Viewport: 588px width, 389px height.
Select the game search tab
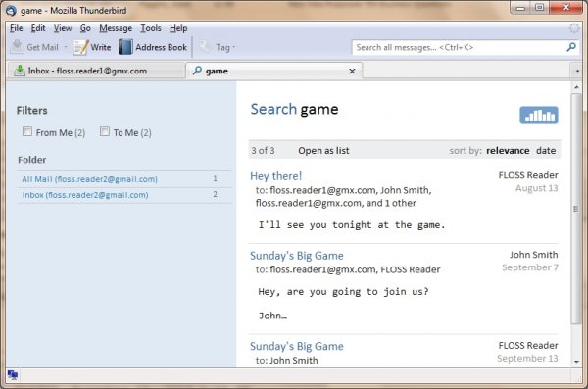pyautogui.click(x=273, y=71)
